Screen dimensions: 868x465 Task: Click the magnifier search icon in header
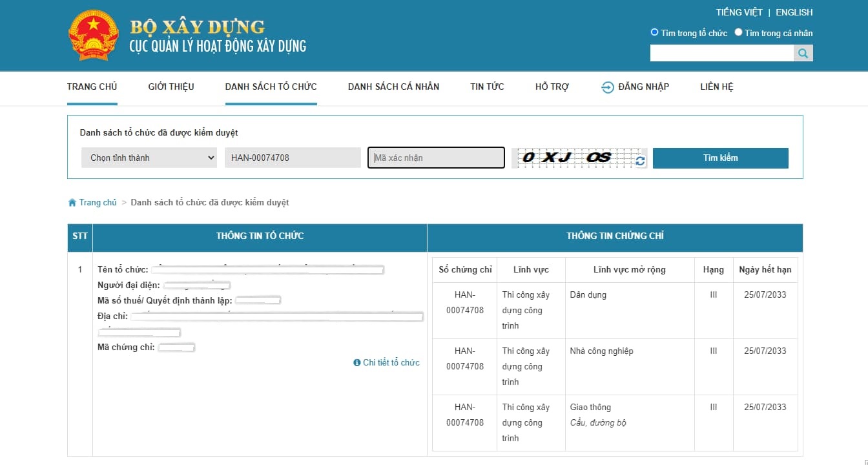coord(803,54)
